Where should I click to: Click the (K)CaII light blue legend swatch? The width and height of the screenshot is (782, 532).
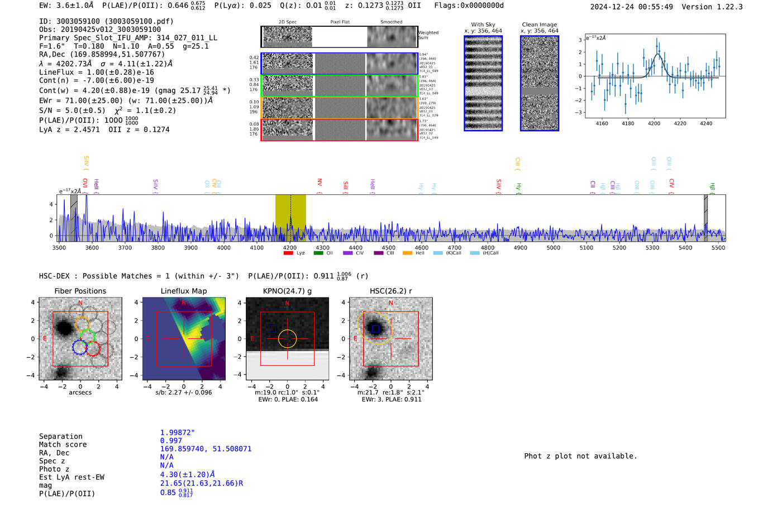point(438,253)
